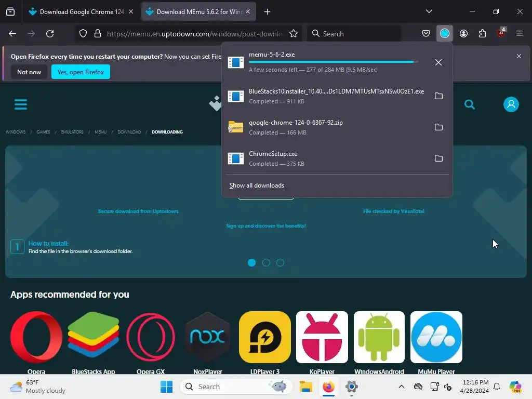Expand the list all tabs chevron
The width and height of the screenshot is (532, 399).
(429, 11)
